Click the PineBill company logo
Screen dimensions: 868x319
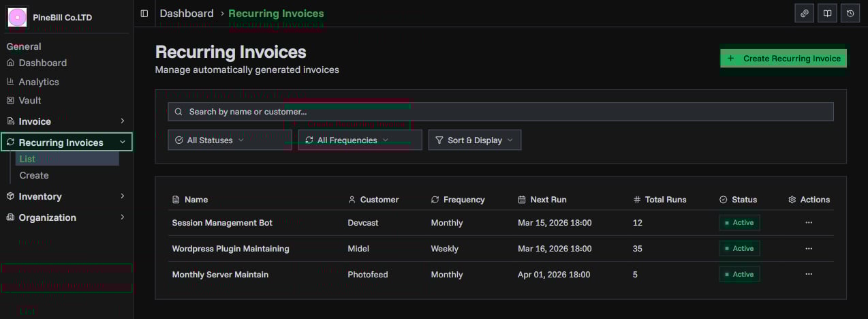coord(17,17)
